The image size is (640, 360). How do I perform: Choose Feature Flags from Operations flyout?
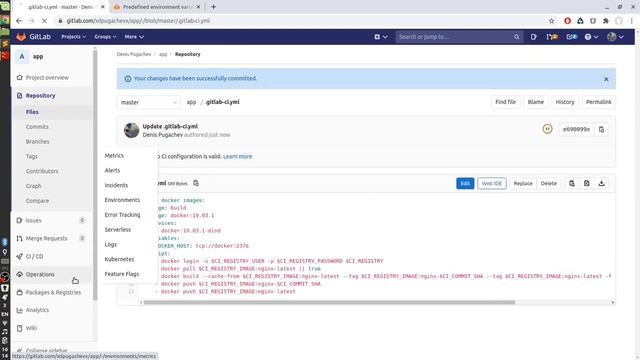pyautogui.click(x=122, y=274)
